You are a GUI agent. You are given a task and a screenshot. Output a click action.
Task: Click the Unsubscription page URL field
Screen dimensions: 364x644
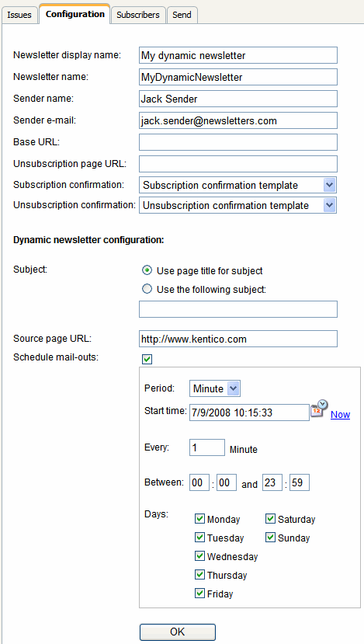(238, 163)
